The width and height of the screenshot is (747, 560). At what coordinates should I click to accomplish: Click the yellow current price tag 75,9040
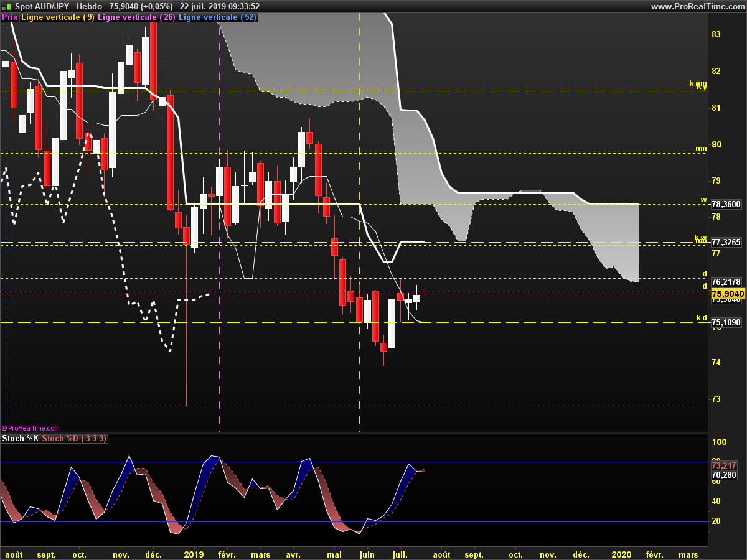tap(726, 294)
